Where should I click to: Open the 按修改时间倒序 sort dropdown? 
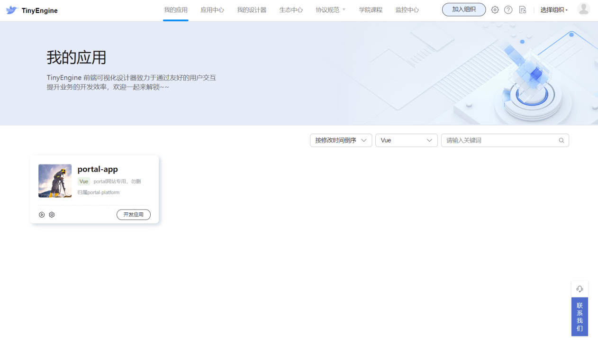click(x=340, y=140)
